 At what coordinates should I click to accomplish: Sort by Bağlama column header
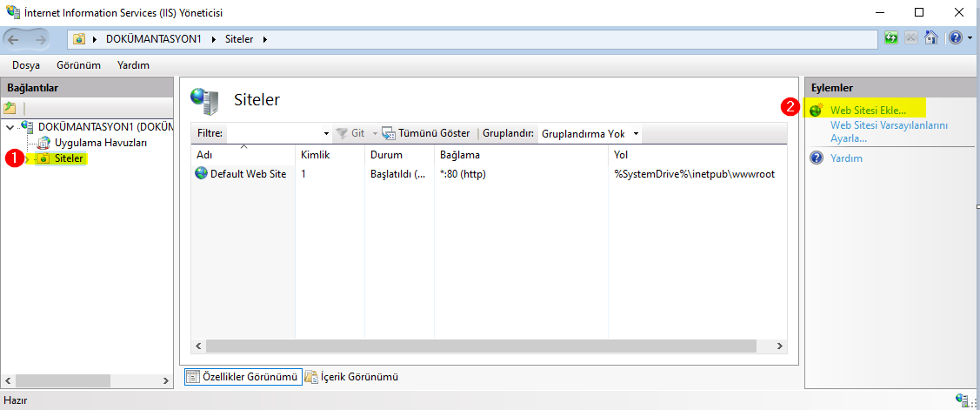[521, 155]
